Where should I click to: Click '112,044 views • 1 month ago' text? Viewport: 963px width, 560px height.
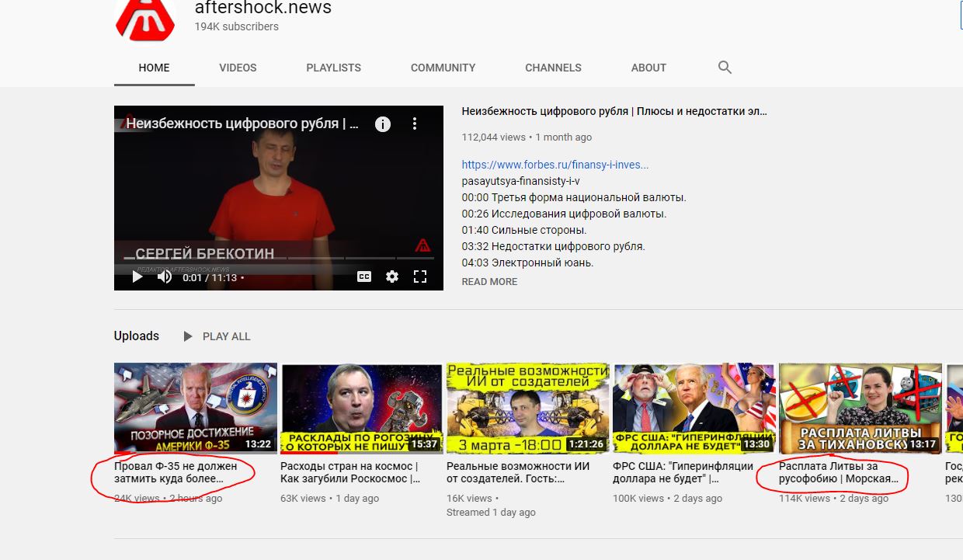527,137
